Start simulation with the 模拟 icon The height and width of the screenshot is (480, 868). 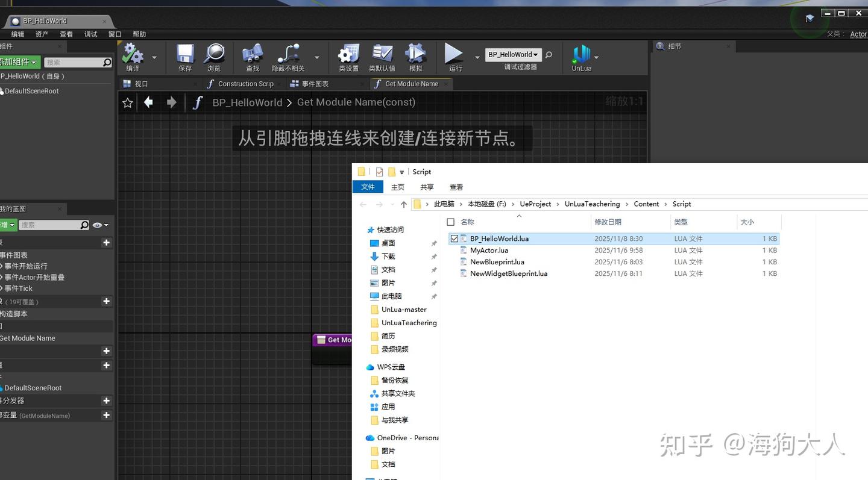tap(415, 54)
